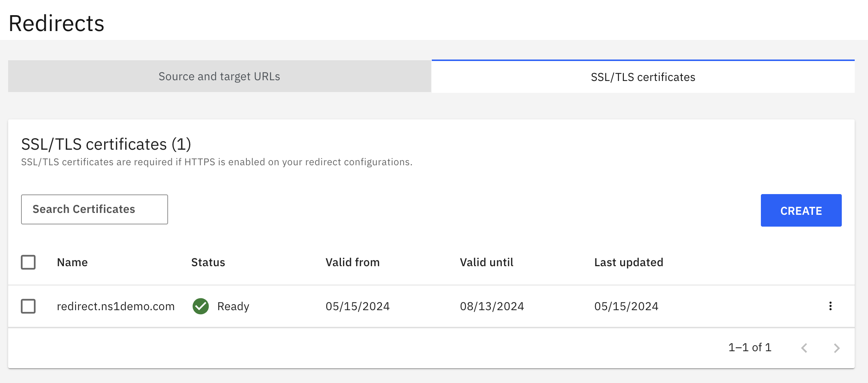868x383 pixels.
Task: Go to next page of certificates
Action: tap(837, 348)
